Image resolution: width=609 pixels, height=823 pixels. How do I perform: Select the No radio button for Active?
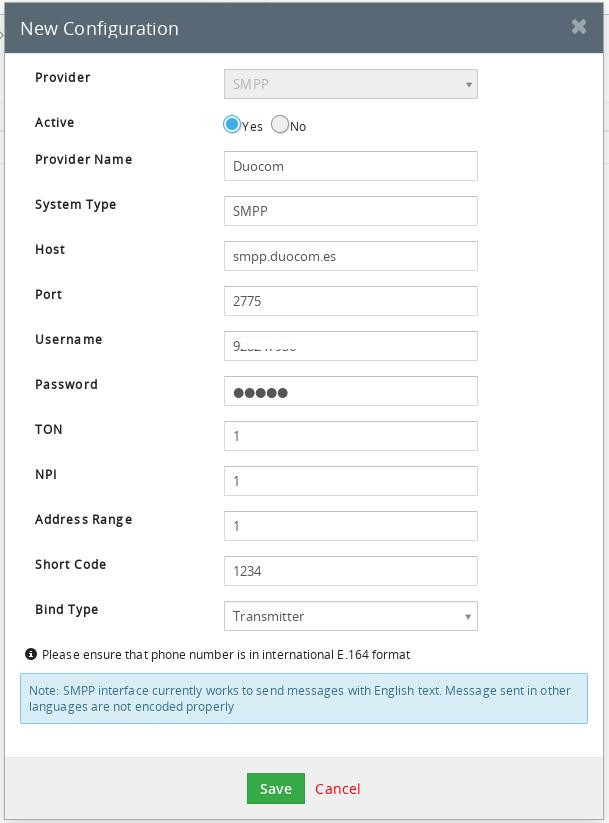(280, 125)
